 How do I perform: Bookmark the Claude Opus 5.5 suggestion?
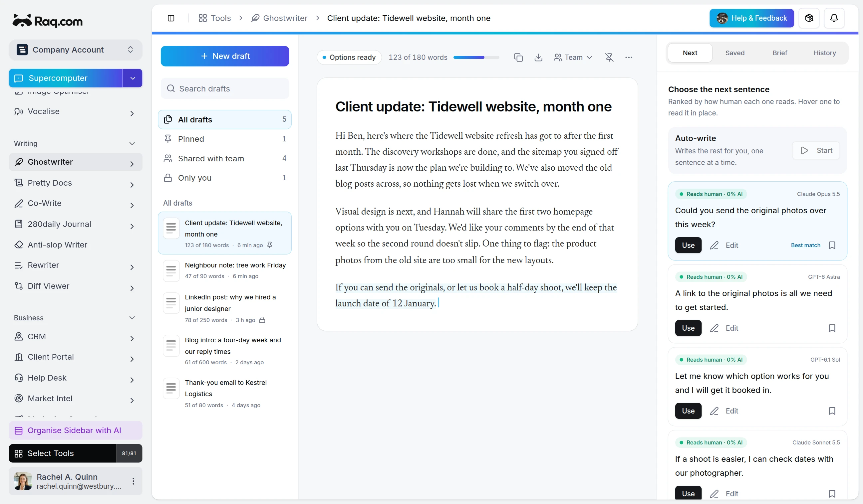832,245
